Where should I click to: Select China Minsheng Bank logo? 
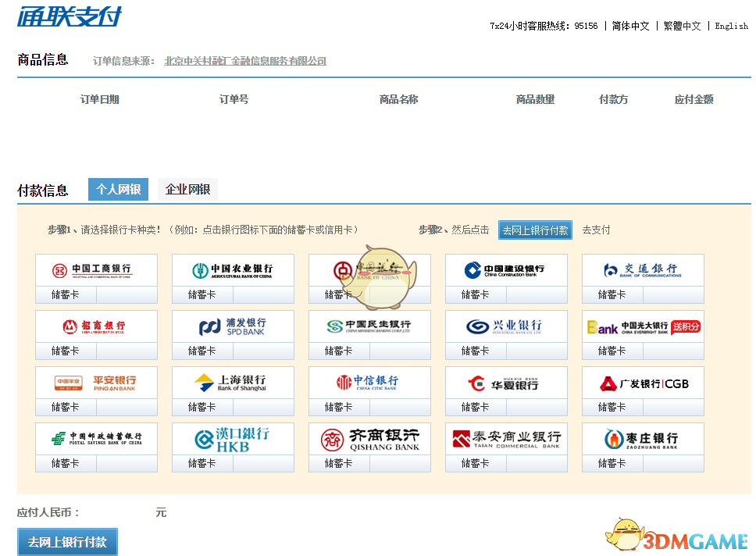click(x=369, y=326)
